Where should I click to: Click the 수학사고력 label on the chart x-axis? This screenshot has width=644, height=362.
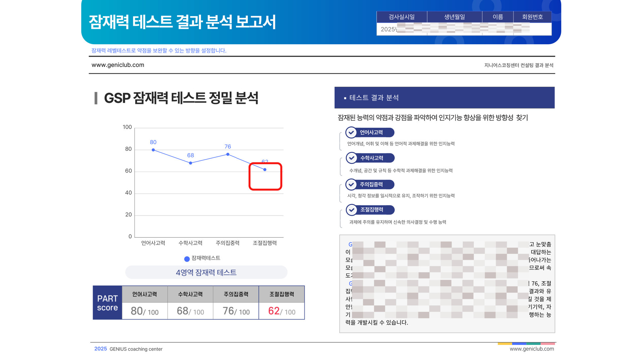[190, 243]
